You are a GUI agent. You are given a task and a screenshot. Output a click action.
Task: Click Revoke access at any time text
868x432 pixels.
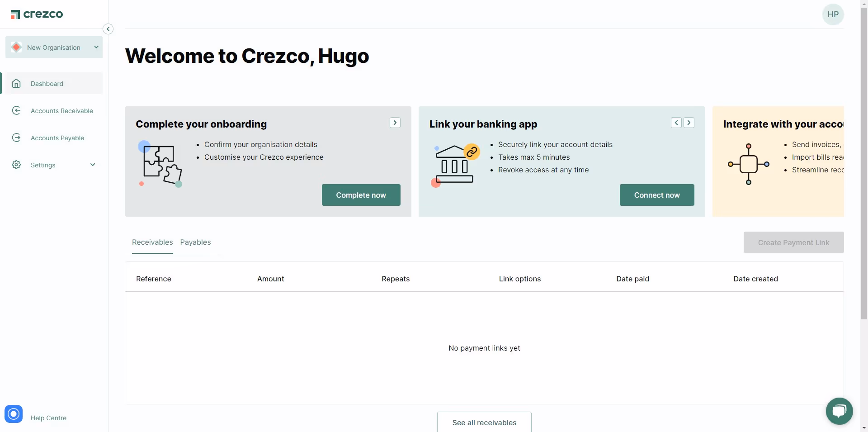click(543, 170)
